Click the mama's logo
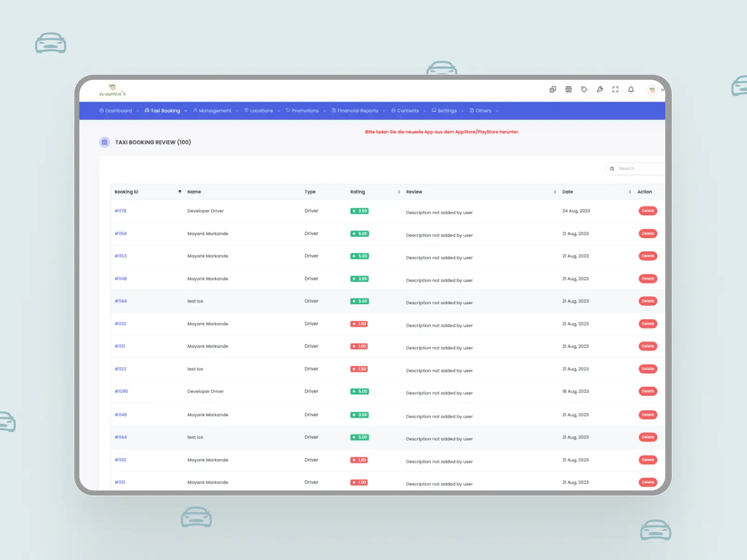Viewport: 747px width, 560px height. point(113,91)
